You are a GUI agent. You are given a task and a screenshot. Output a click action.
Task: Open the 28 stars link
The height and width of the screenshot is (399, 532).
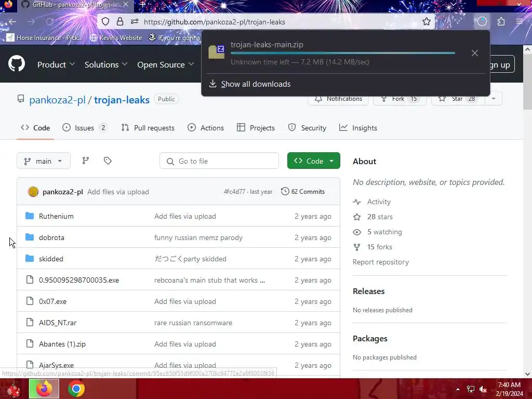coord(380,217)
